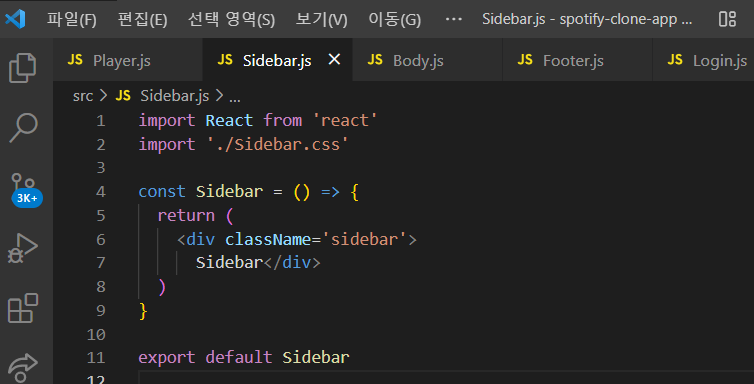Viewport: 754px width, 384px height.
Task: Expand the hidden menus ellipsis
Action: tap(454, 20)
